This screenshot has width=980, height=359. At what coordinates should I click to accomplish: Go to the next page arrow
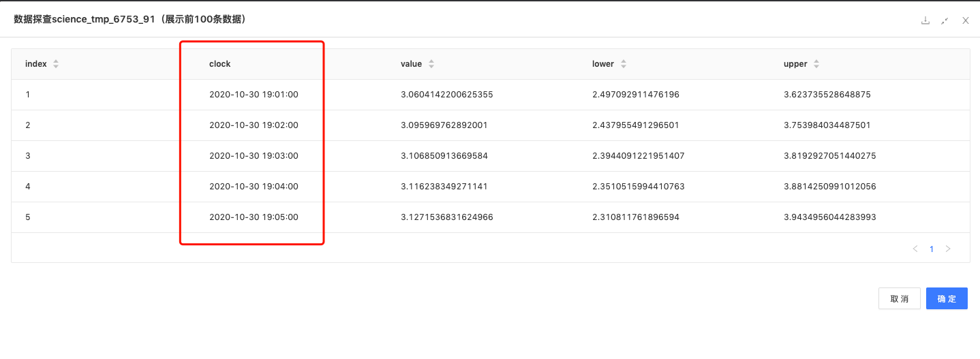point(948,249)
